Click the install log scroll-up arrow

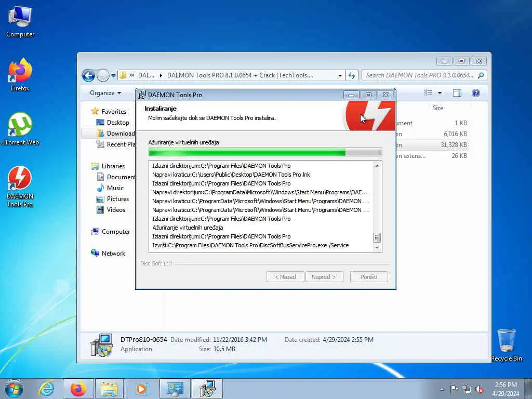click(x=377, y=166)
